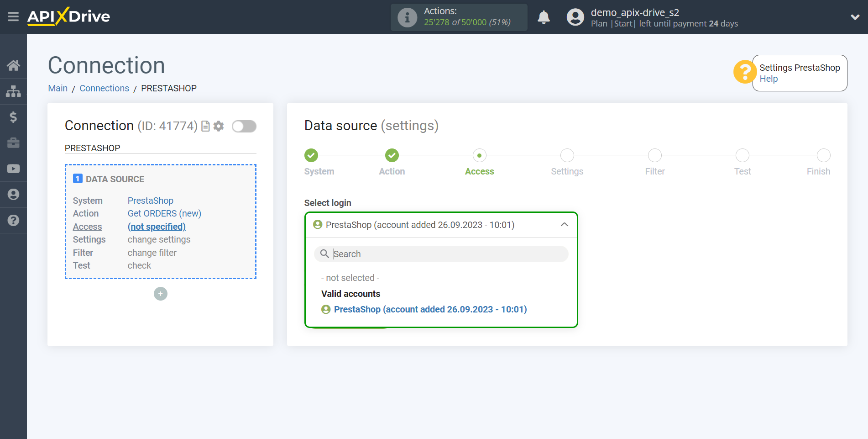Screen dimensions: 868x439
Task: Go to Settings step
Action: pos(567,155)
